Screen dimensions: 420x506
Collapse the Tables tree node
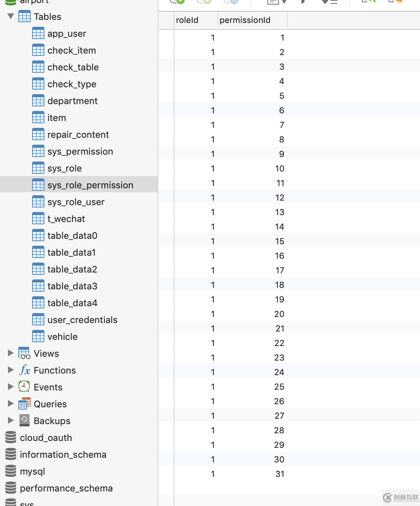pyautogui.click(x=11, y=16)
